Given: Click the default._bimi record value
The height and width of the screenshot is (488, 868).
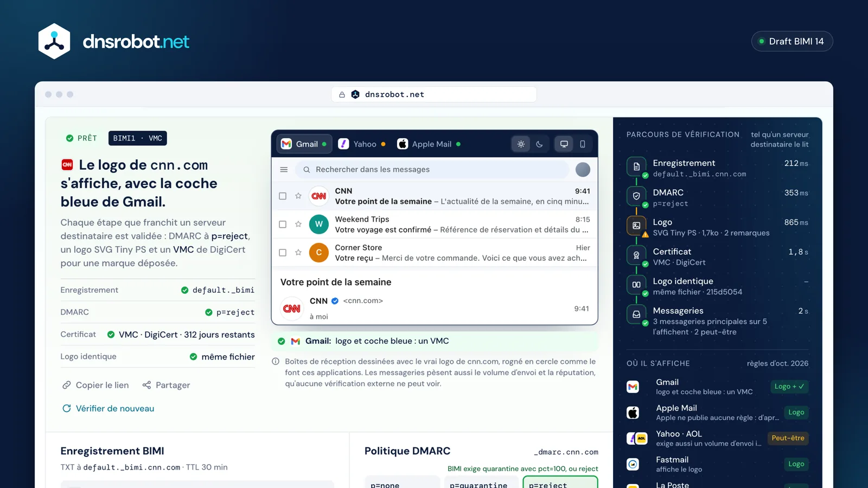Looking at the screenshot, I should click(224, 290).
